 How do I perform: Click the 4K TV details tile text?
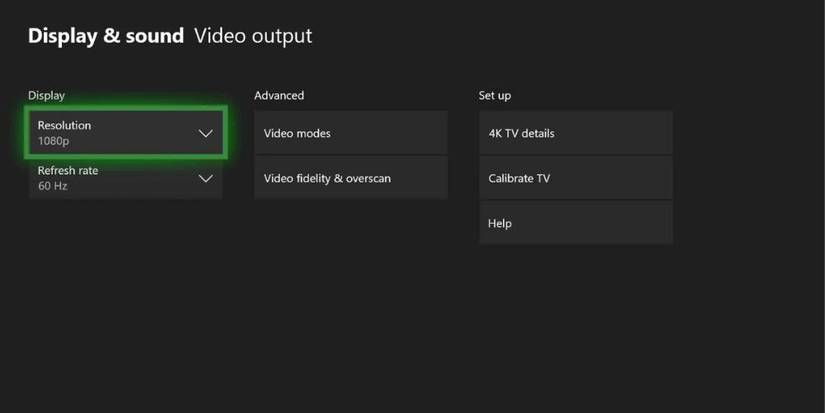click(x=521, y=133)
